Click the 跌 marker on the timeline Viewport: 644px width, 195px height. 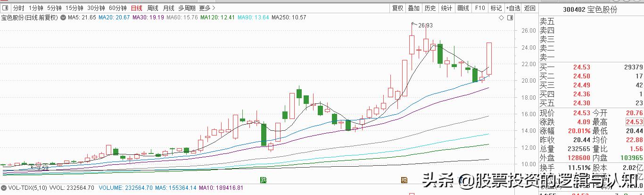(x=264, y=180)
